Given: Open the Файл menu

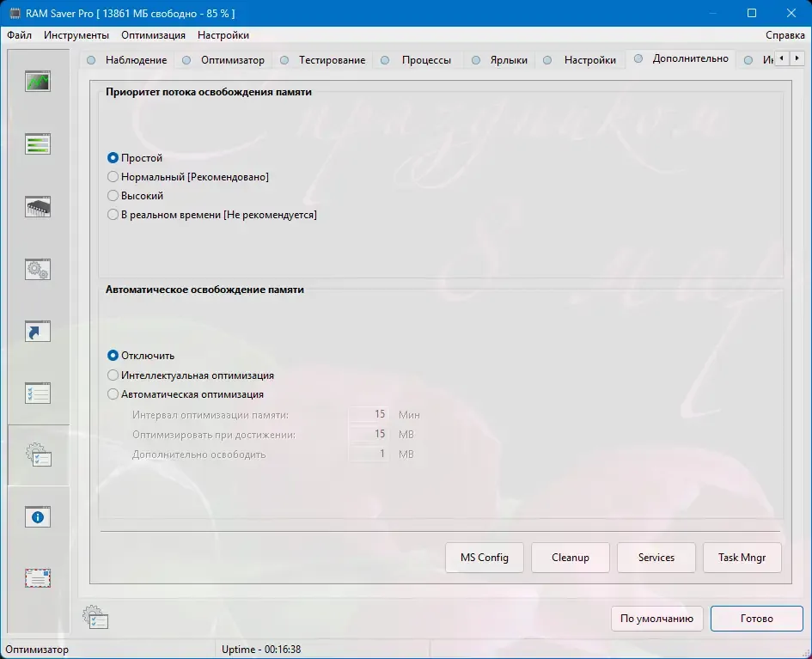Looking at the screenshot, I should pos(19,35).
